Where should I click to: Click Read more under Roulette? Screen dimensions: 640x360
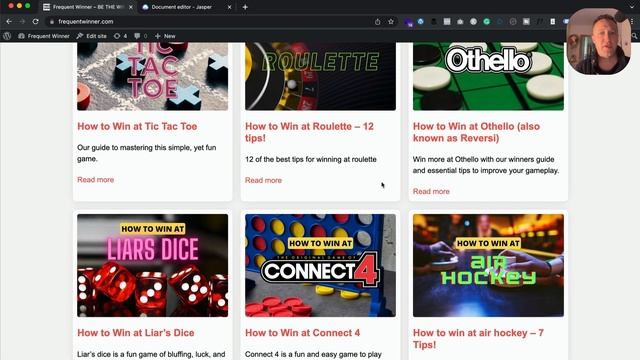click(x=263, y=180)
